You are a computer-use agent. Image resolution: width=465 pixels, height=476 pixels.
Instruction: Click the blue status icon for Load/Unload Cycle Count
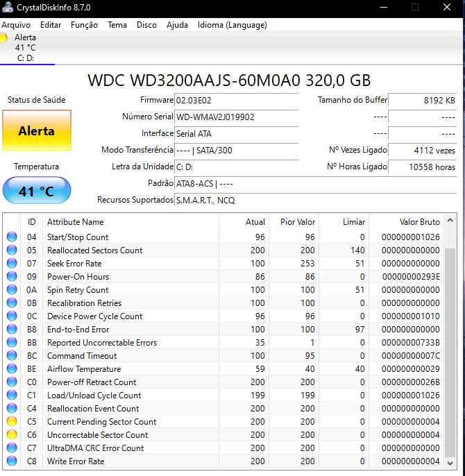[12, 395]
